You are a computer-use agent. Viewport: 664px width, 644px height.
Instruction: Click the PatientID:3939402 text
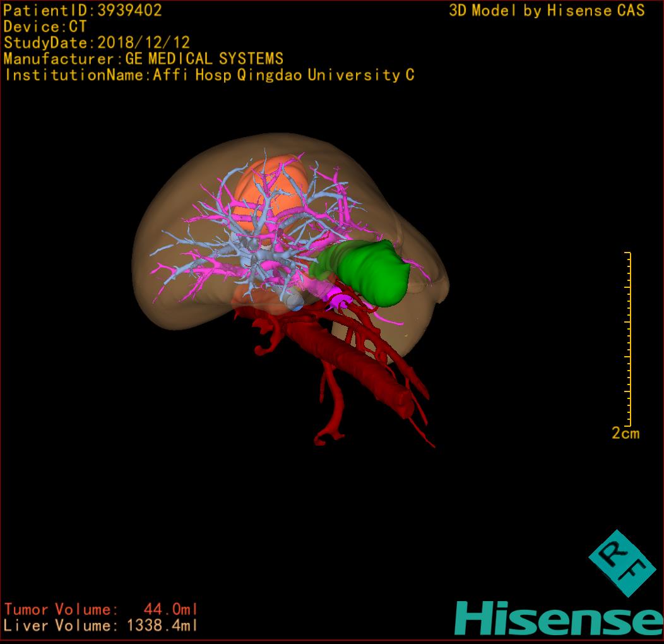coord(83,10)
